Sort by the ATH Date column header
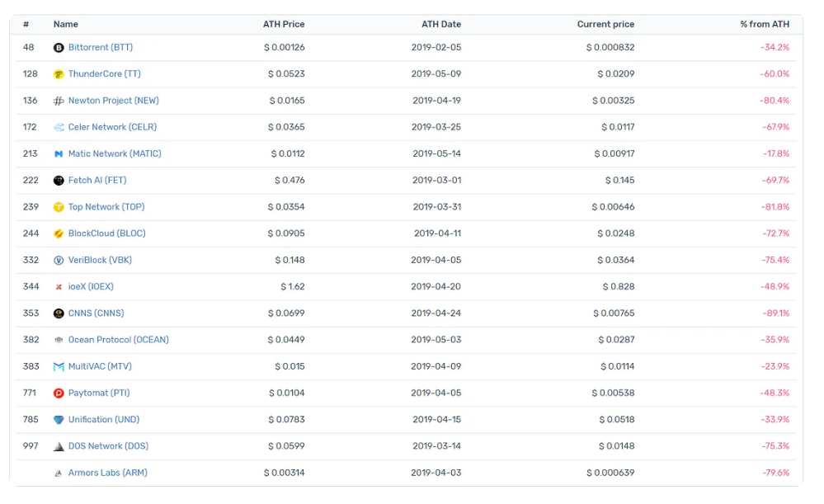Viewport: 824px width, 504px height. coord(441,24)
